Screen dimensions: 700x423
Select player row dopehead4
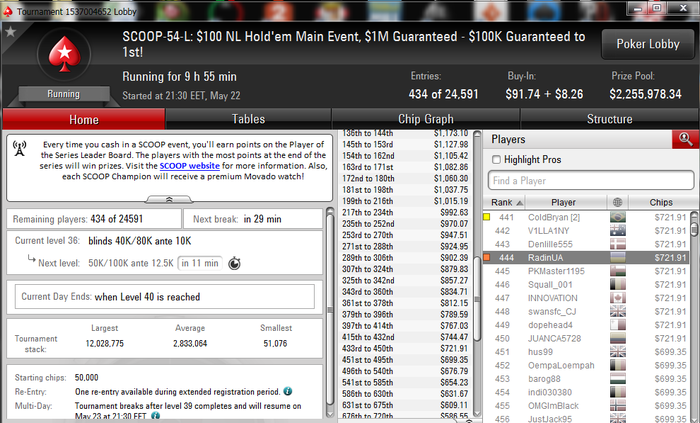[586, 325]
